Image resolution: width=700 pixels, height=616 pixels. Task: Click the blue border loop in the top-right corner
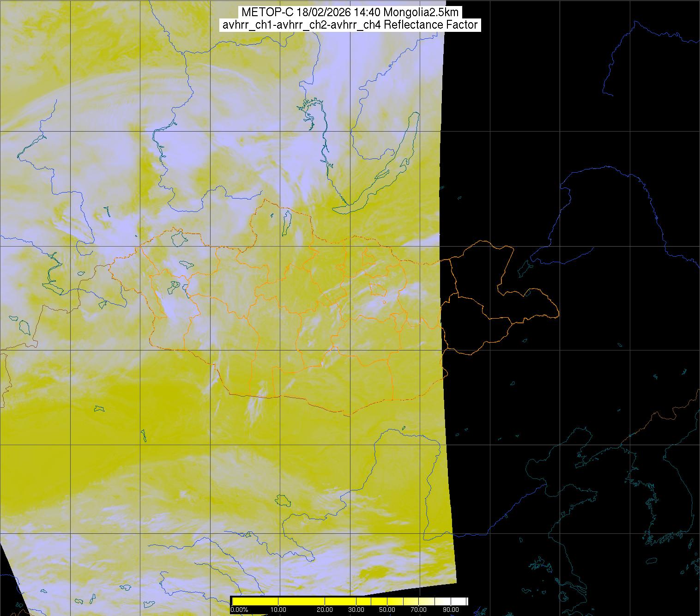click(646, 51)
